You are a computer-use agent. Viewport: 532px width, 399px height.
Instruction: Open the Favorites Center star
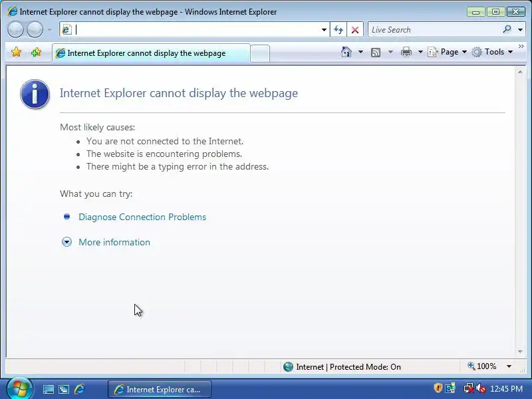click(x=16, y=53)
